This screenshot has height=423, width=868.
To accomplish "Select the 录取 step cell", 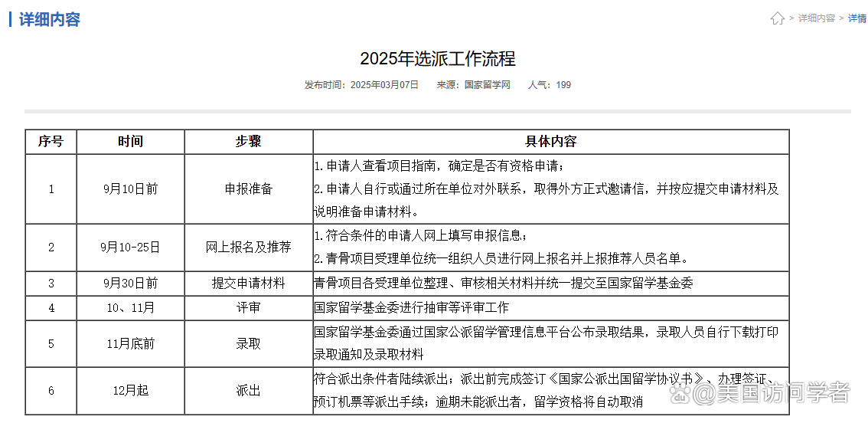I will pos(249,344).
